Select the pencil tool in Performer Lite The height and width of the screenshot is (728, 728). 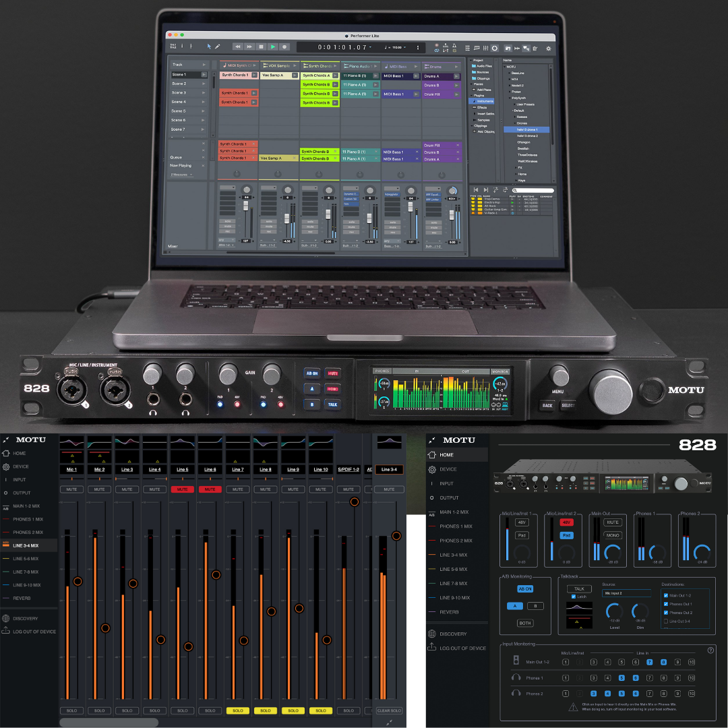coord(217,47)
